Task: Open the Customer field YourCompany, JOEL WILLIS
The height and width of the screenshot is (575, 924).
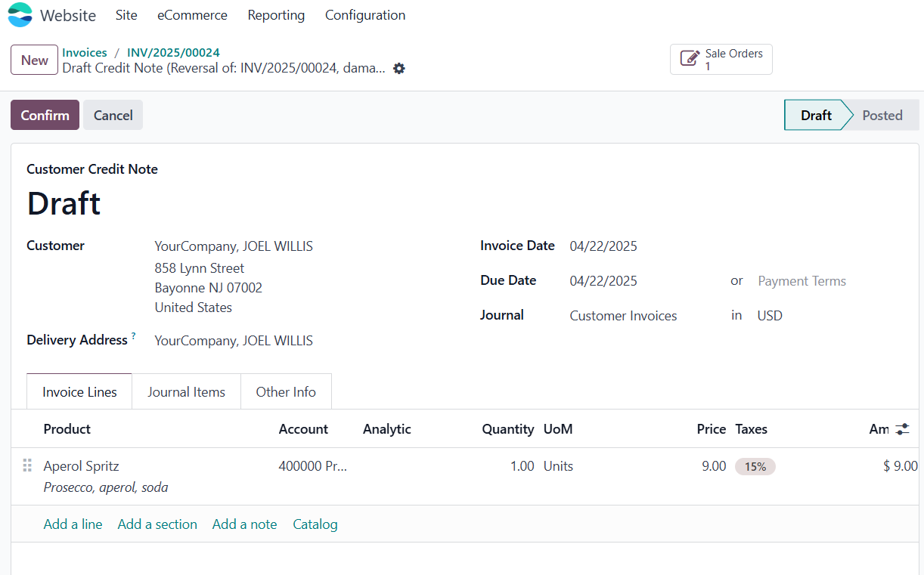Action: coord(234,246)
